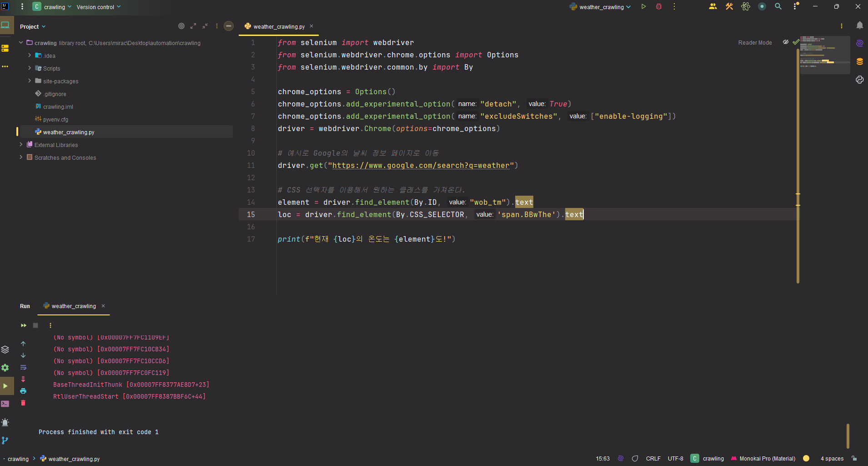Open Notifications bell panel

(860, 25)
